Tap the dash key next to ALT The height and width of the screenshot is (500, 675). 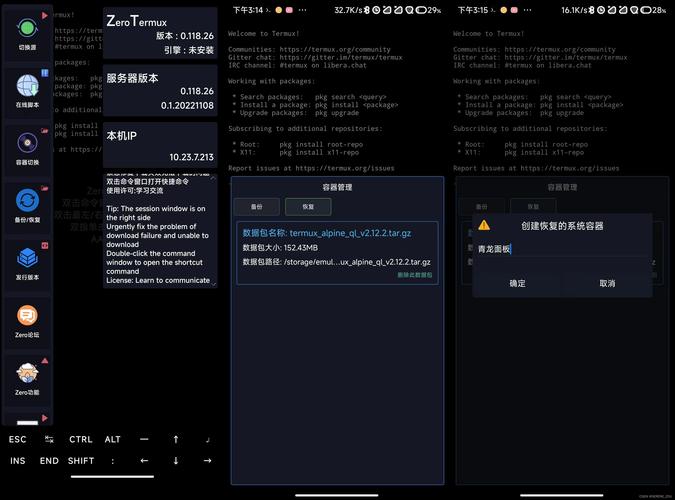coord(144,439)
